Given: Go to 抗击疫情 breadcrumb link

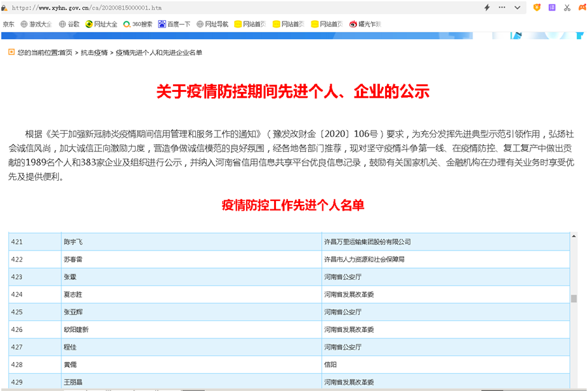Looking at the screenshot, I should click(x=94, y=52).
